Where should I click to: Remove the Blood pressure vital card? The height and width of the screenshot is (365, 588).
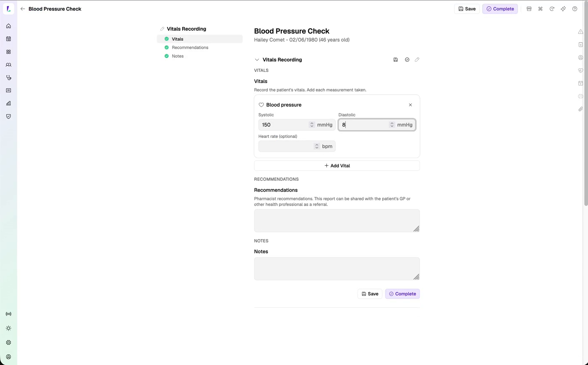click(x=410, y=105)
